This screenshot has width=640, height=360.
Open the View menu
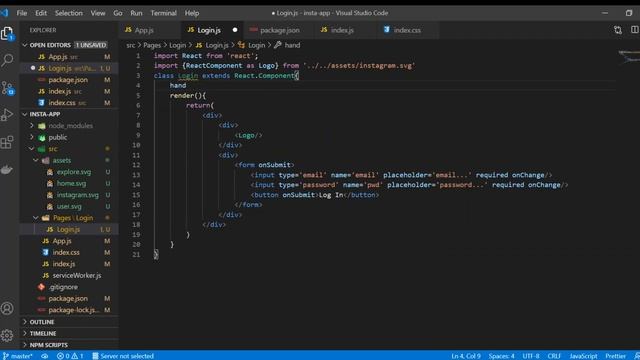98,13
